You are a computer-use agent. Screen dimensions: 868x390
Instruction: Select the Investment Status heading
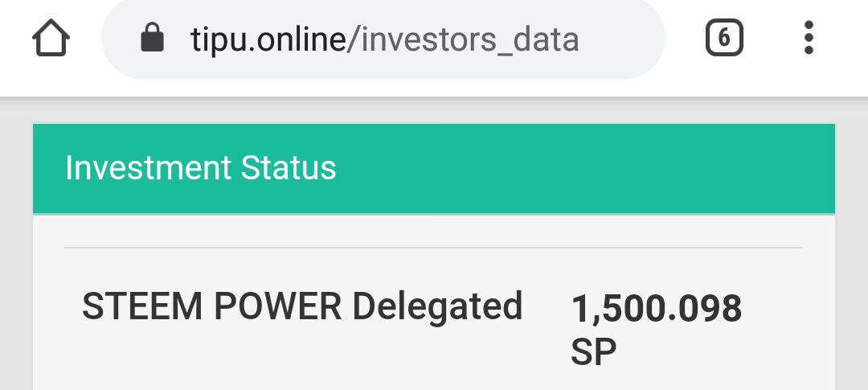(x=200, y=168)
